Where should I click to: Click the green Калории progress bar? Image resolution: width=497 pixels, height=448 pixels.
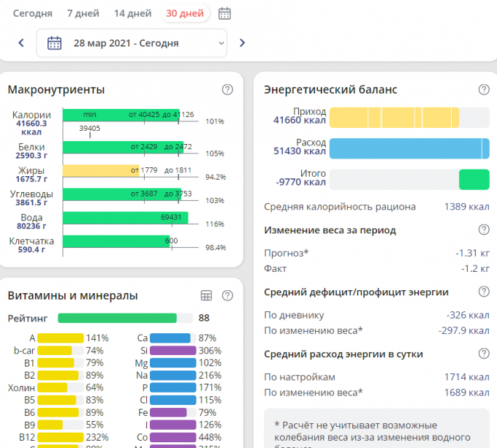[121, 115]
